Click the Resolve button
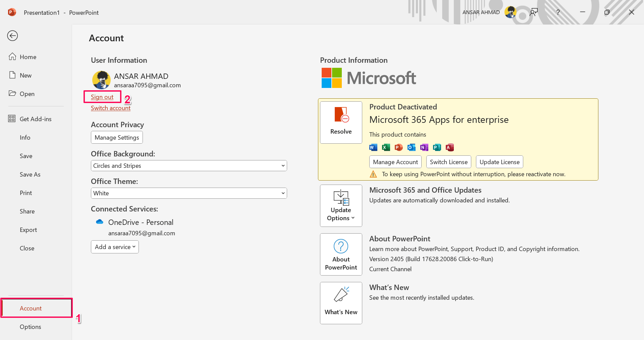 [341, 123]
